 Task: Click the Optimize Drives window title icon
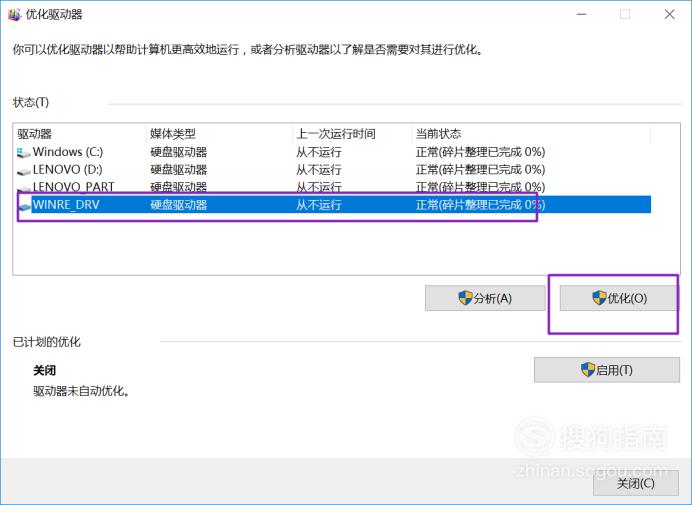point(15,15)
